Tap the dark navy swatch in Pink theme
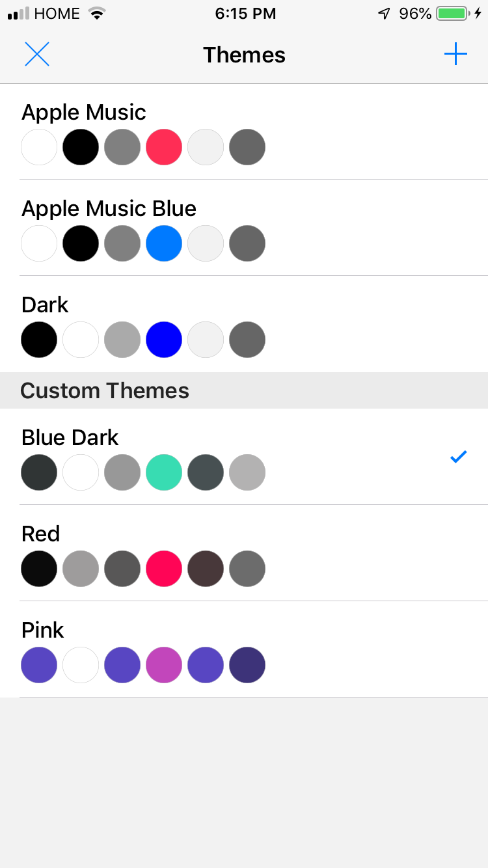The width and height of the screenshot is (488, 868). coord(247,665)
